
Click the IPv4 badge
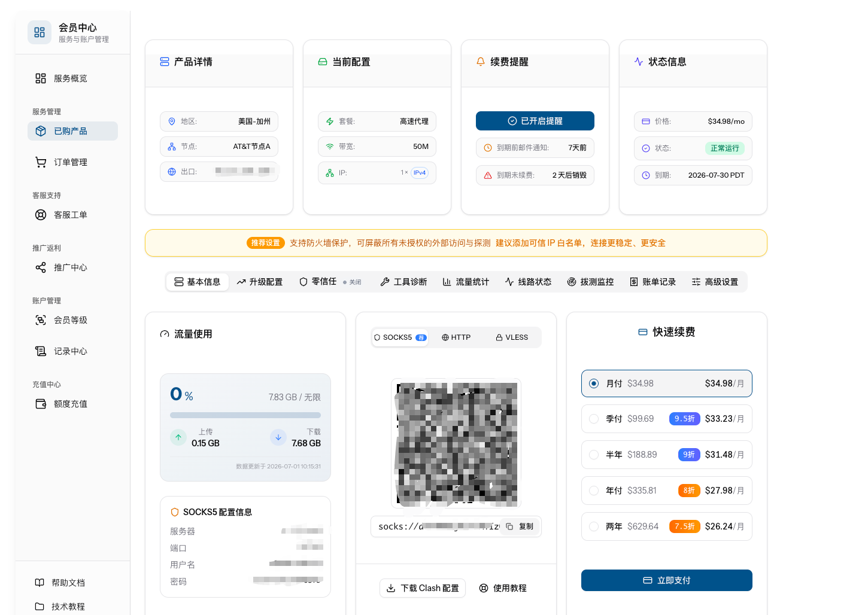pos(420,173)
